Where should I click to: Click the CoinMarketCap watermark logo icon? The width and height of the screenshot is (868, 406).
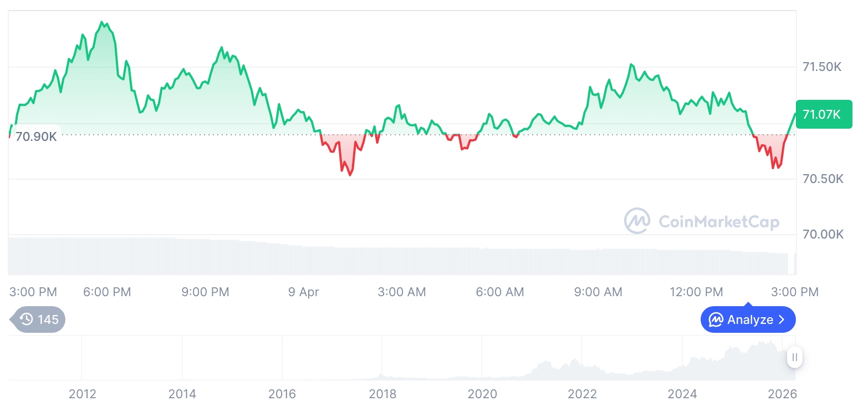tap(637, 221)
